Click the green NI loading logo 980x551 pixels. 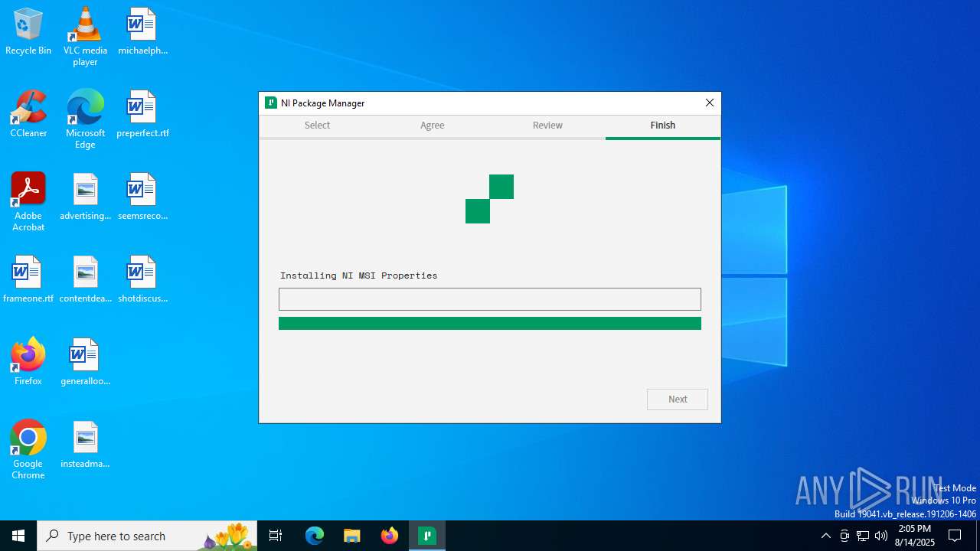coord(490,199)
